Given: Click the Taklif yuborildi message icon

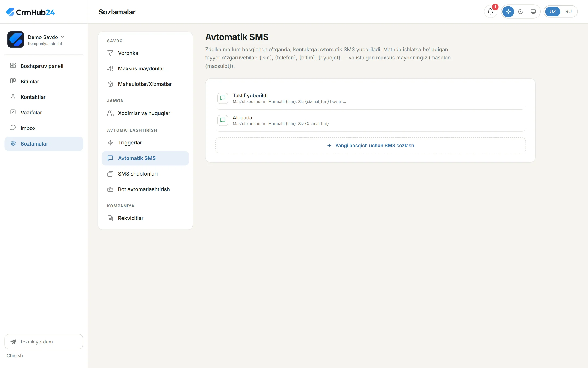Looking at the screenshot, I should tap(223, 98).
